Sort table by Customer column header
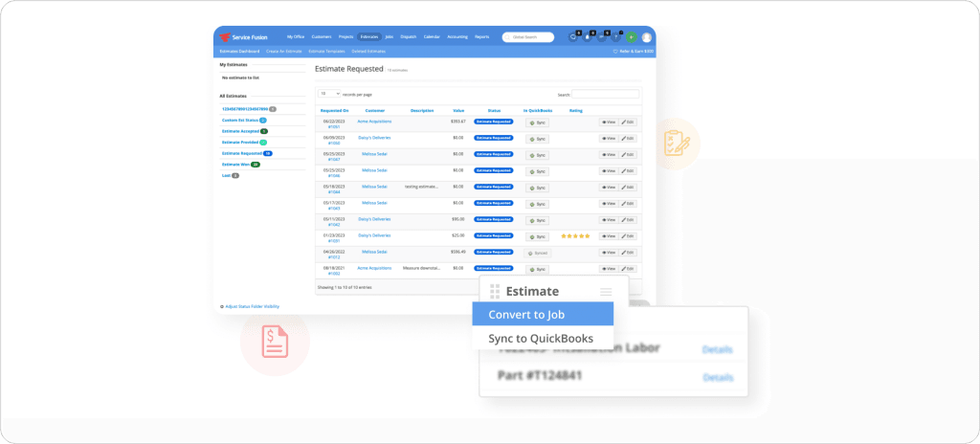This screenshot has width=980, height=444. [x=374, y=111]
